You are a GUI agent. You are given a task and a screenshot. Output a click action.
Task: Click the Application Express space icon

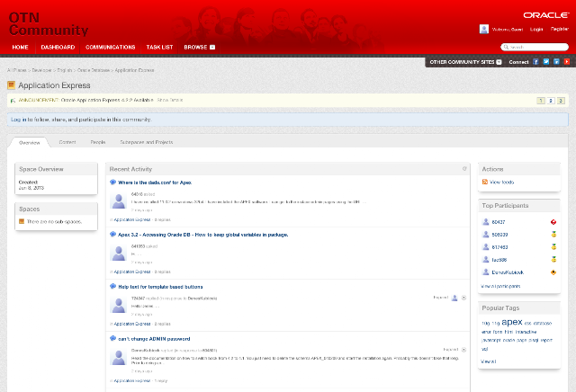click(12, 85)
